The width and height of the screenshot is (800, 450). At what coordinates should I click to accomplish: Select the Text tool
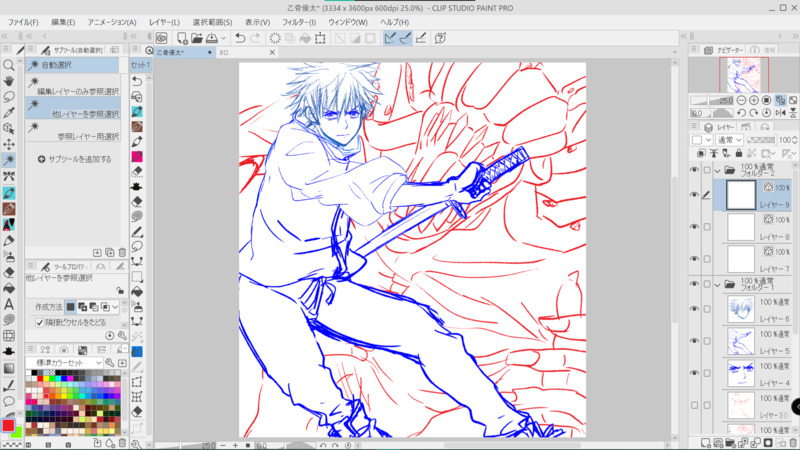click(9, 304)
